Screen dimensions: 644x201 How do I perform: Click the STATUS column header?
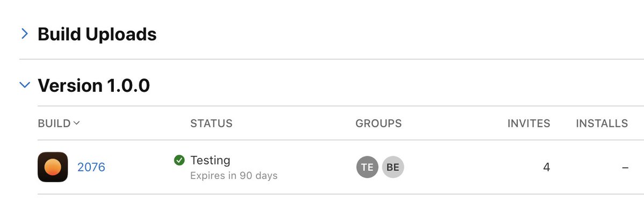[x=211, y=123]
